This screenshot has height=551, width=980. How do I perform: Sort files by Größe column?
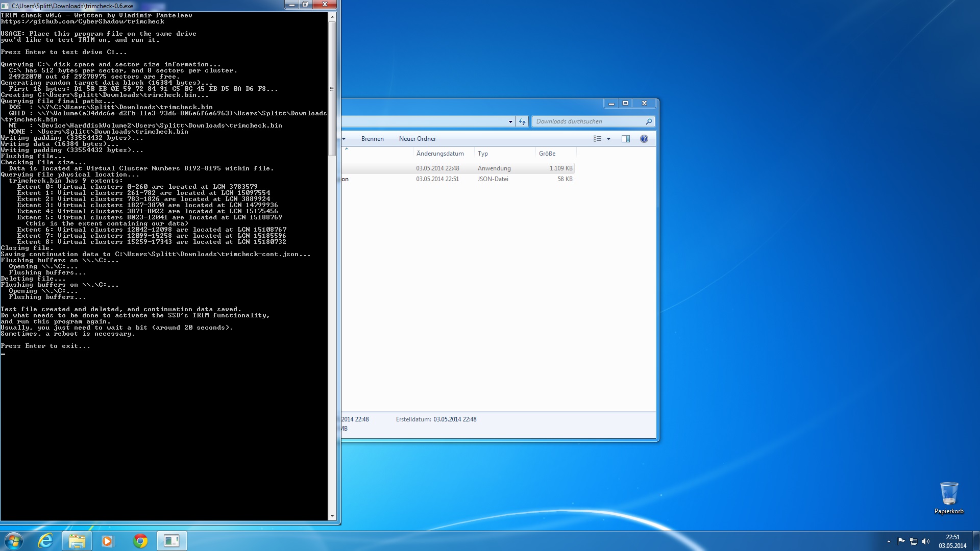point(547,154)
